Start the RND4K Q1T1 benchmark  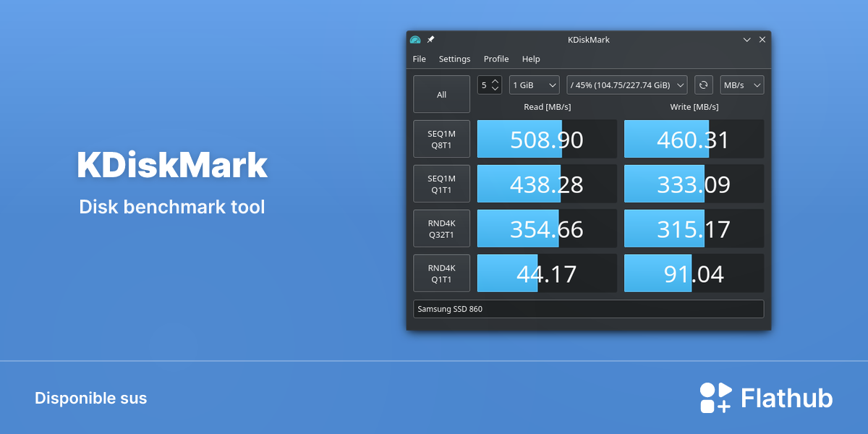(x=441, y=273)
